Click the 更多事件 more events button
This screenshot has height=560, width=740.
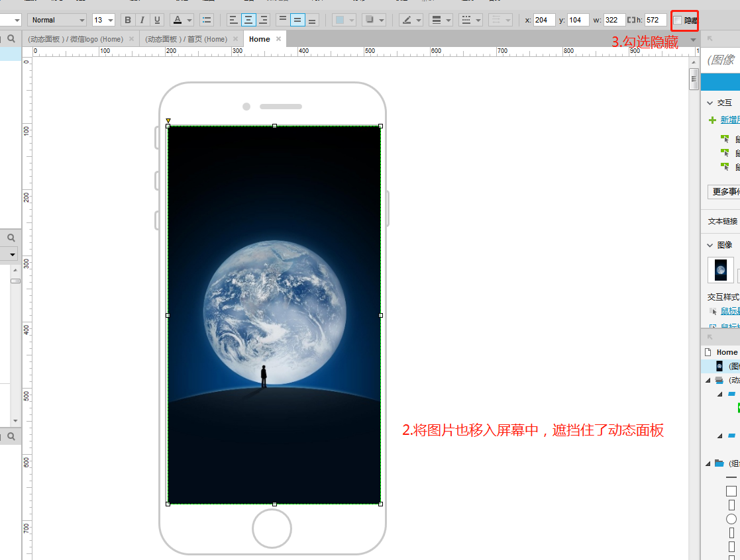[x=724, y=191]
